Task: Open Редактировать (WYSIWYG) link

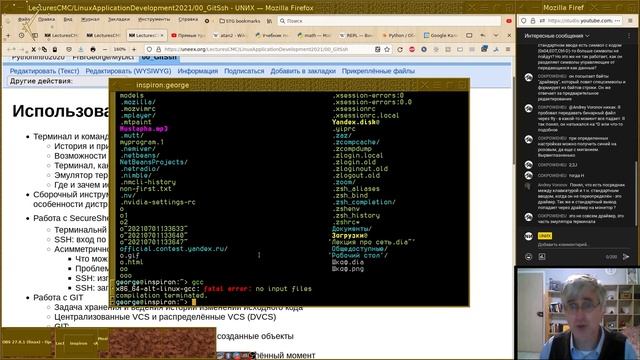Action: (x=128, y=71)
